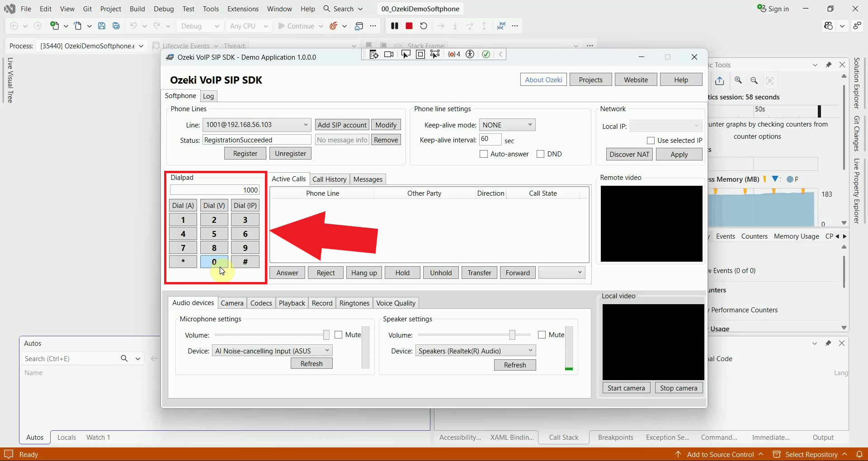Click the Show Threads in Source icon
868x461 pixels.
[501, 26]
